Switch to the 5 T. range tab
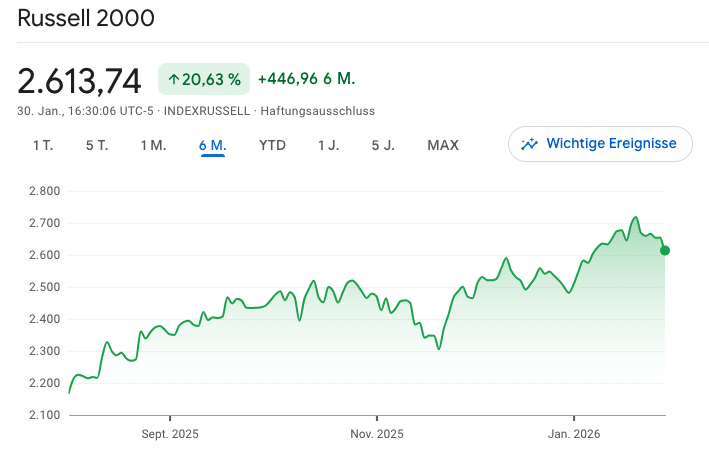Image resolution: width=709 pixels, height=450 pixels. point(97,145)
